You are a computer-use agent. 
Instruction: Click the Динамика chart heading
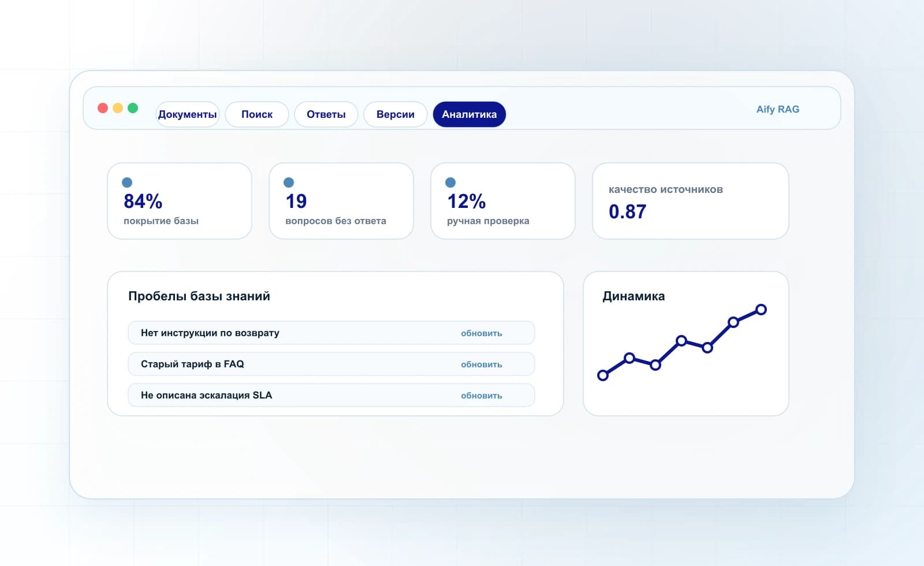point(634,296)
